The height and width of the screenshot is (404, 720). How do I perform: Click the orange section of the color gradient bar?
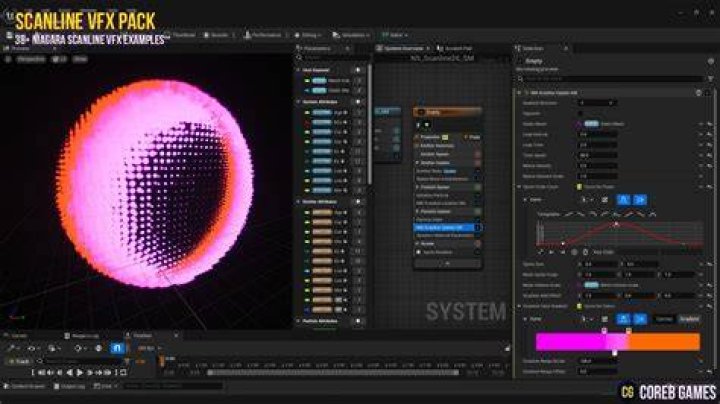(x=664, y=342)
